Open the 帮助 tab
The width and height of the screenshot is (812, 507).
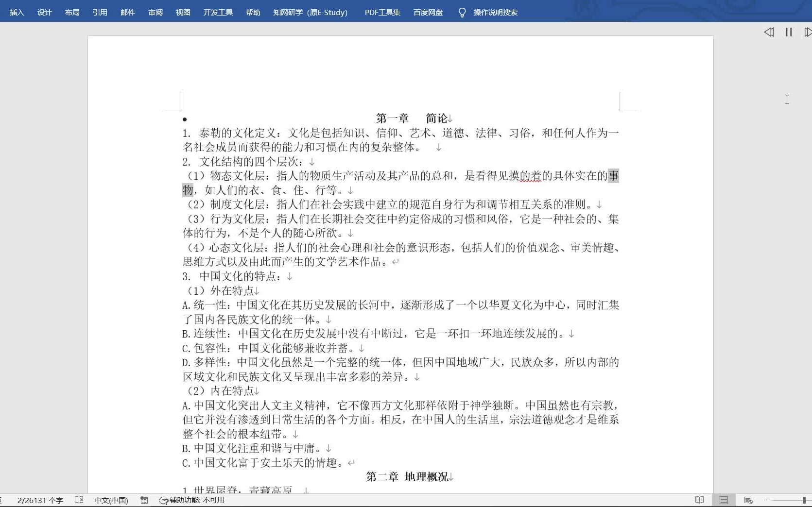(253, 12)
